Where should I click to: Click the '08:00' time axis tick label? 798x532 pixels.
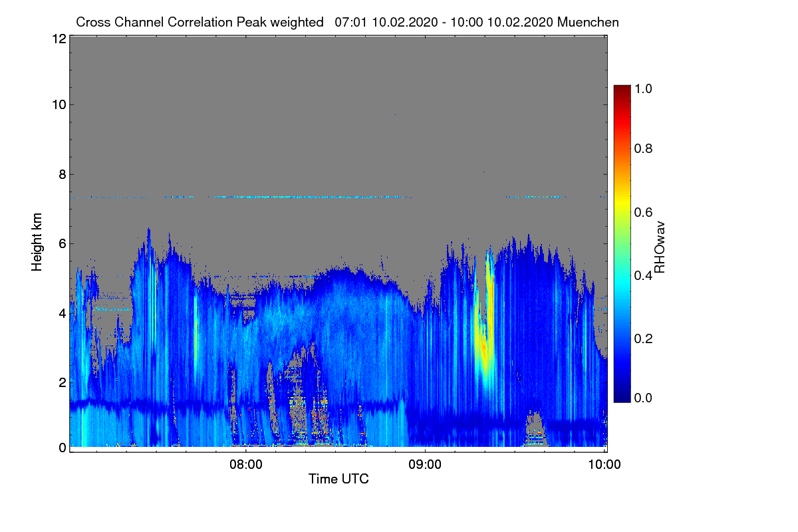[x=246, y=465]
